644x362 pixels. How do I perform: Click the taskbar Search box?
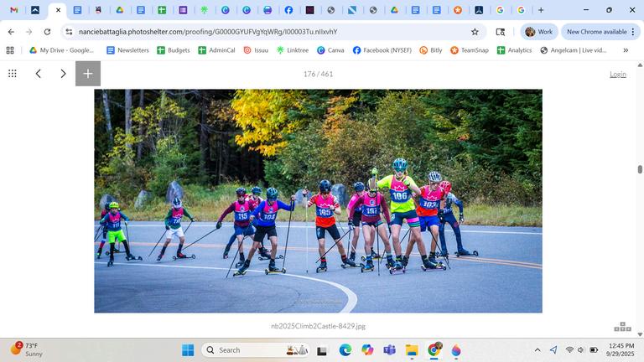point(255,350)
